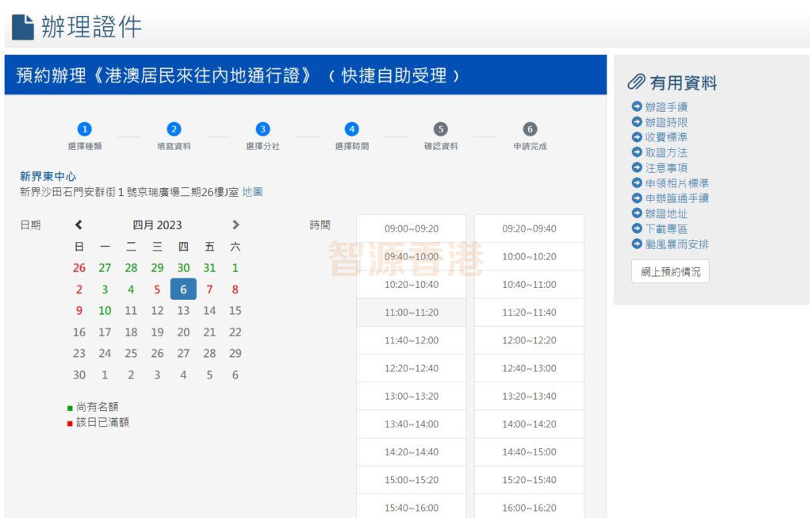Click step 3 circle 選擇分社

[263, 129]
